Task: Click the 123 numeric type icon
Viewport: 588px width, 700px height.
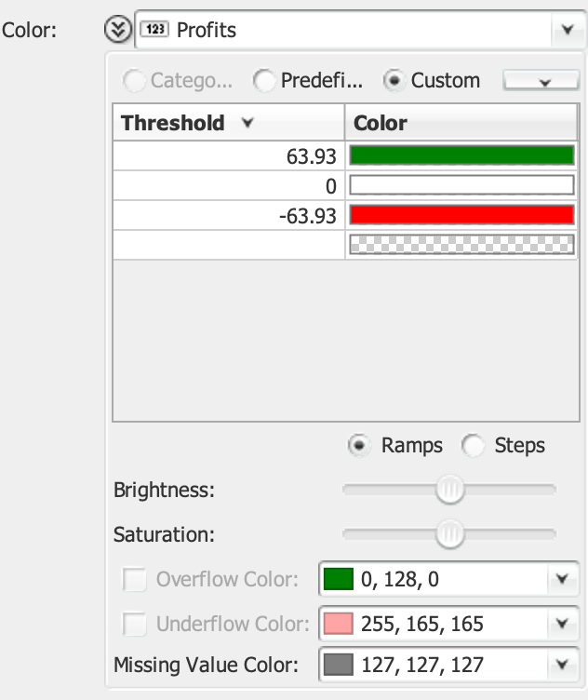Action: pos(154,30)
